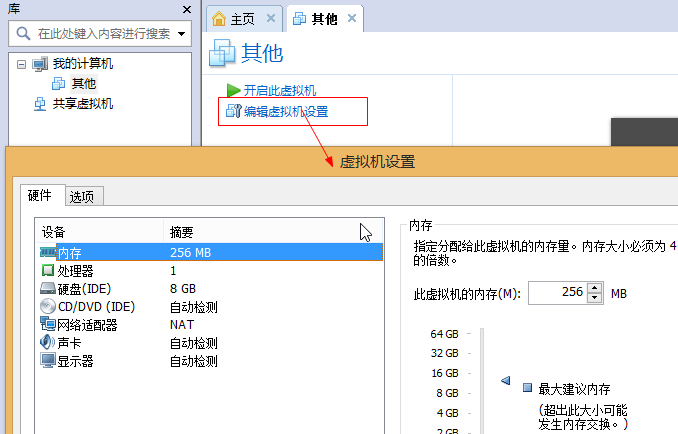Switch to the 主页 tab

(x=242, y=19)
